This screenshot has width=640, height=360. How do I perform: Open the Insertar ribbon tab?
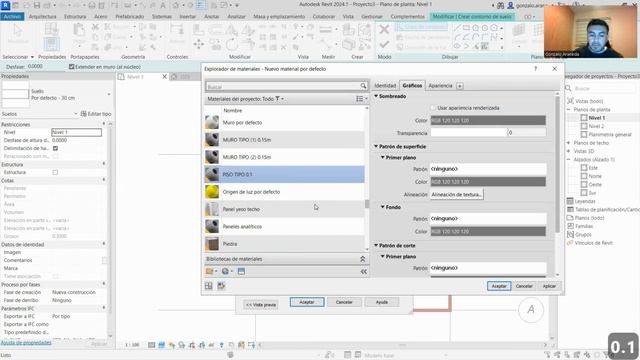[188, 17]
